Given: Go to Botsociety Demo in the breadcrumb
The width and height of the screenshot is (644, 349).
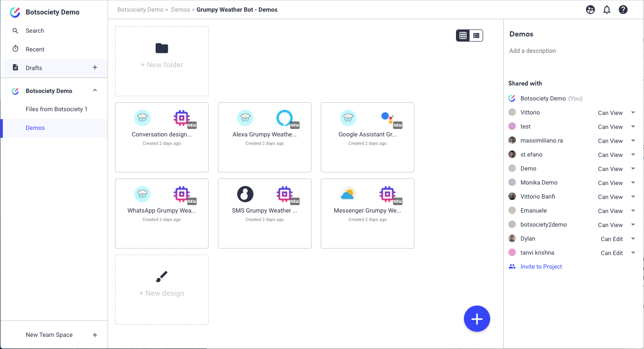Looking at the screenshot, I should click(140, 9).
